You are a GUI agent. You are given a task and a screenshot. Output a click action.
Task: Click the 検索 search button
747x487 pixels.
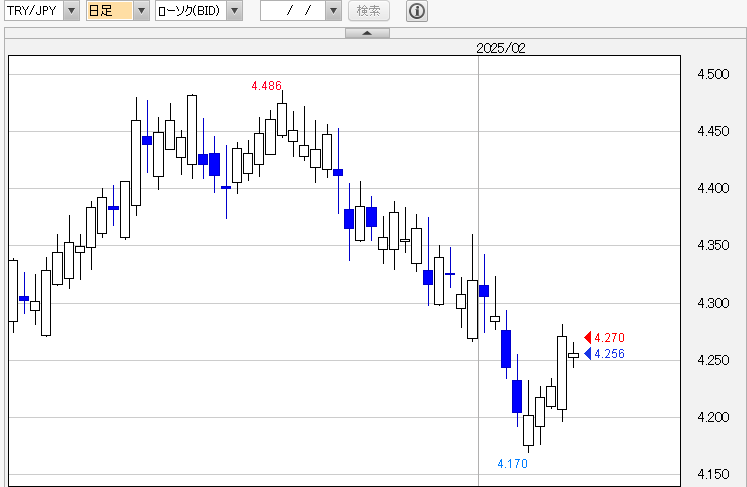tap(369, 10)
